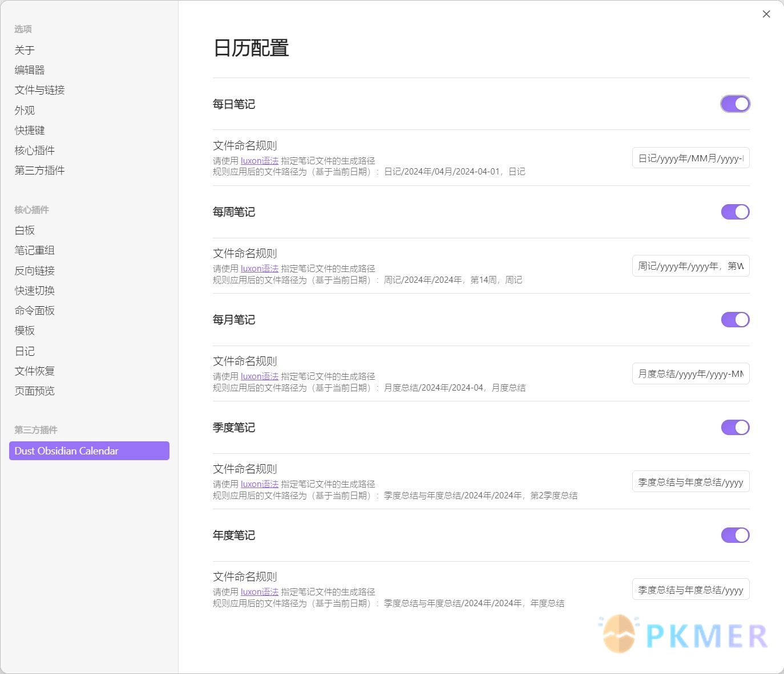Open the 外观 settings page
The width and height of the screenshot is (784, 674).
click(x=25, y=110)
